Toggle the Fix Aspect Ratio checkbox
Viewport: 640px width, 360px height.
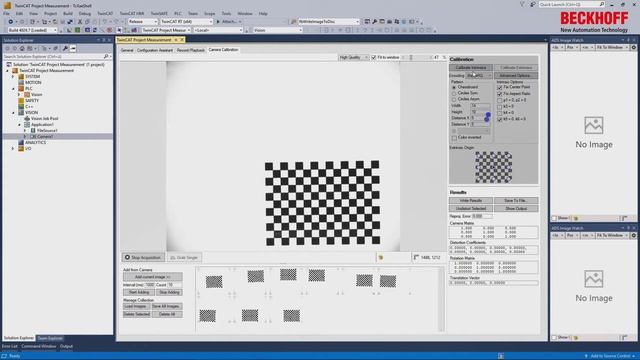pyautogui.click(x=500, y=94)
